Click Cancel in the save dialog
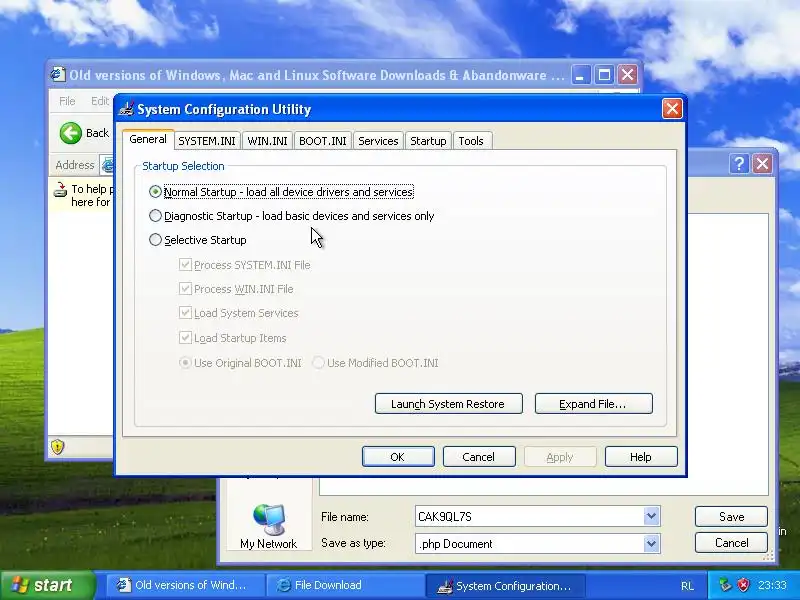This screenshot has height=600, width=800. click(731, 542)
